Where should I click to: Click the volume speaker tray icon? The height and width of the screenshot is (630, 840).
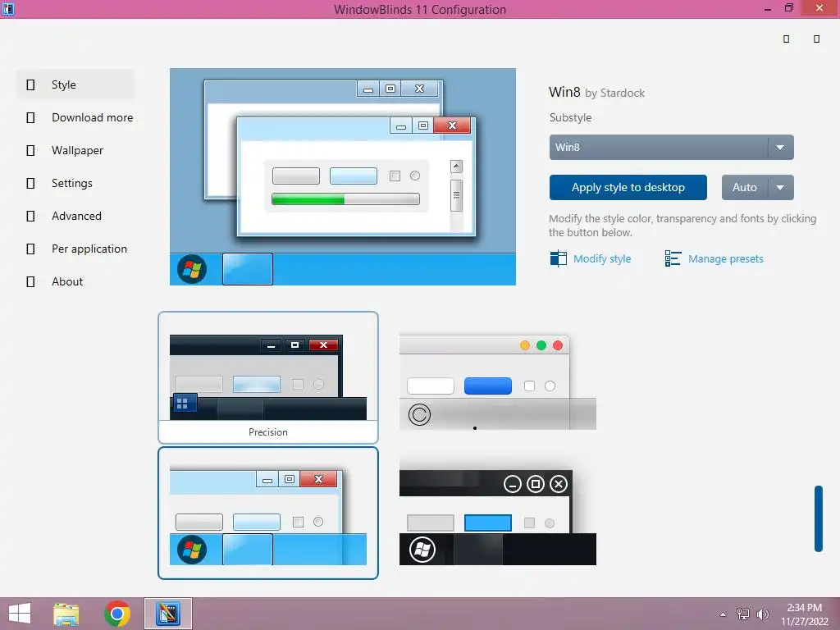coord(762,614)
